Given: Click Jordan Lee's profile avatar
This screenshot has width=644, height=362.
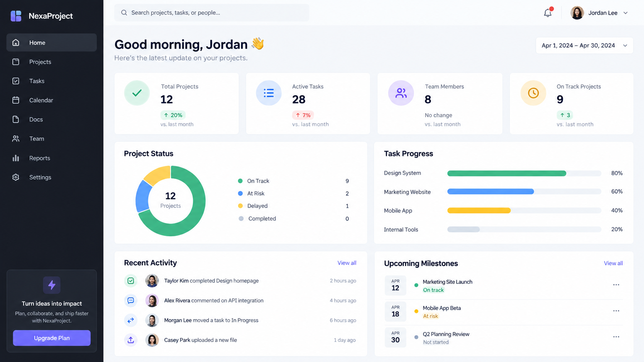Looking at the screenshot, I should [x=577, y=13].
